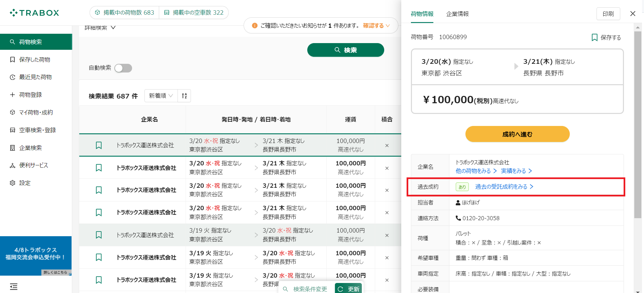Click the detail panel scrollbar thumb
Image resolution: width=644 pixels, height=293 pixels.
pyautogui.click(x=638, y=125)
